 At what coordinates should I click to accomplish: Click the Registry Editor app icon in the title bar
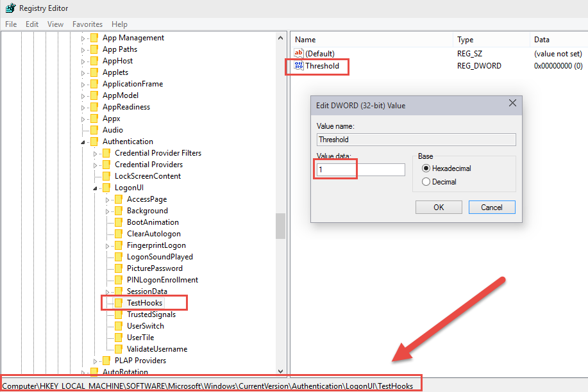pyautogui.click(x=10, y=8)
